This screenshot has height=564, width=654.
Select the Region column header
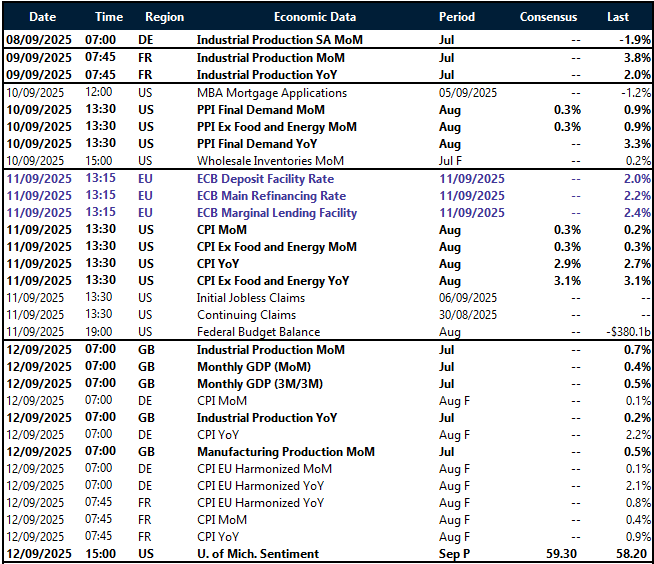[x=164, y=17]
